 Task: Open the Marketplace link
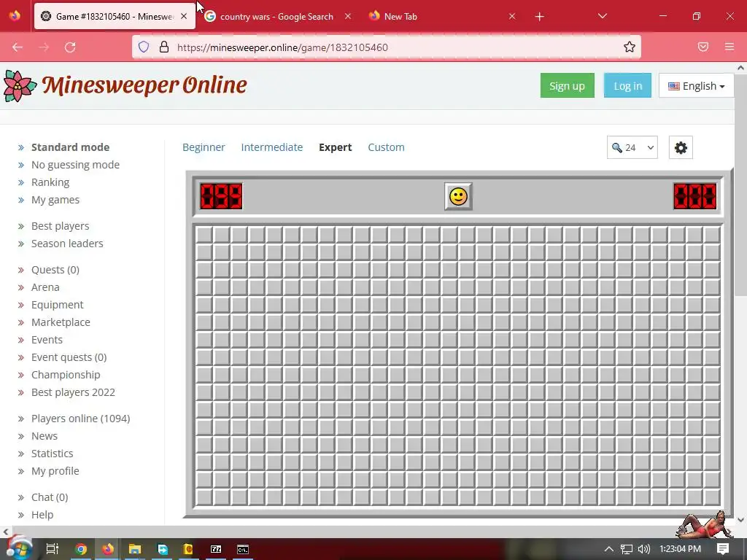[x=61, y=322]
